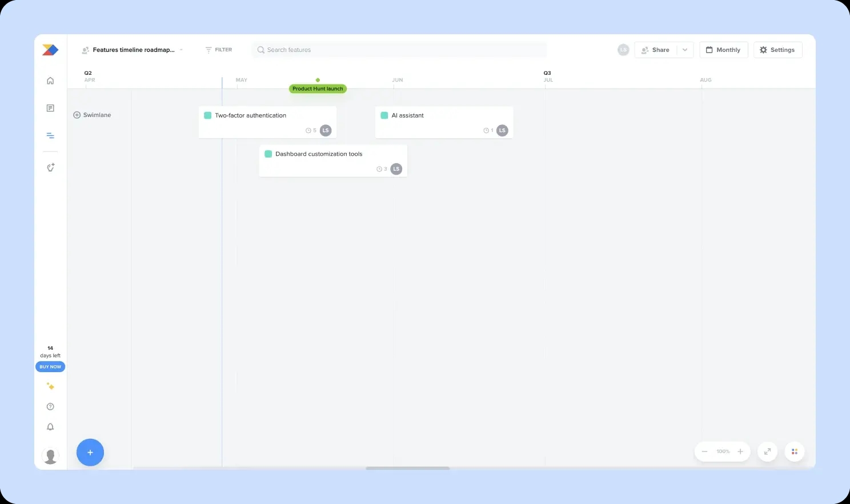Click the clock count on AI assistant
Screen dimensions: 850x504
coord(488,130)
